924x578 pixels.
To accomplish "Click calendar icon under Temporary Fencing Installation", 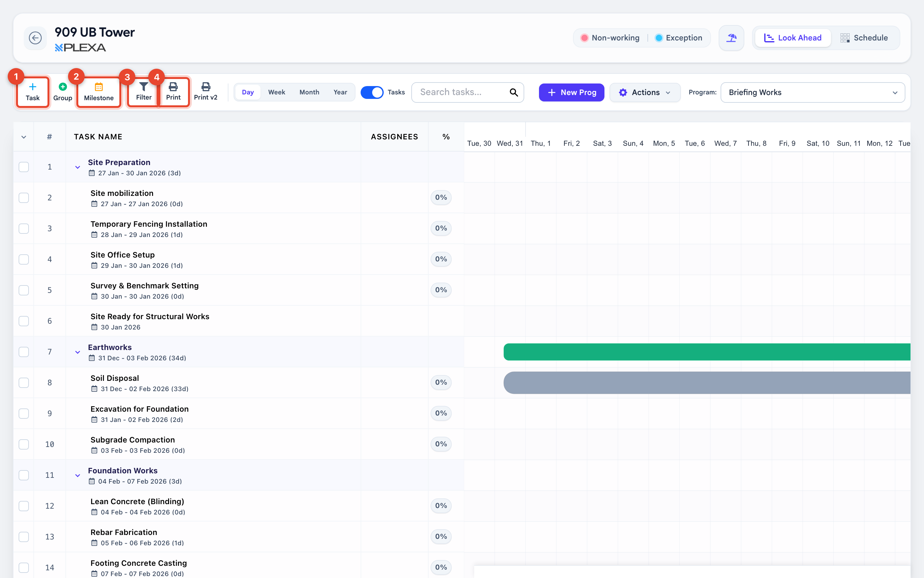I will click(94, 235).
